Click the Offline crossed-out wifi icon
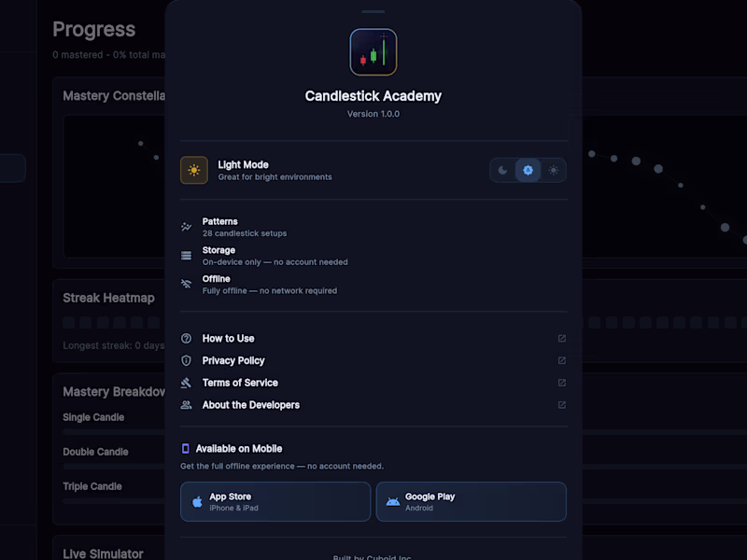 187,284
